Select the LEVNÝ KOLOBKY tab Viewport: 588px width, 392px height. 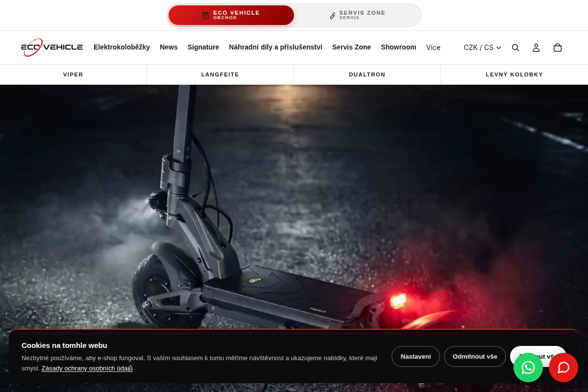pos(514,74)
